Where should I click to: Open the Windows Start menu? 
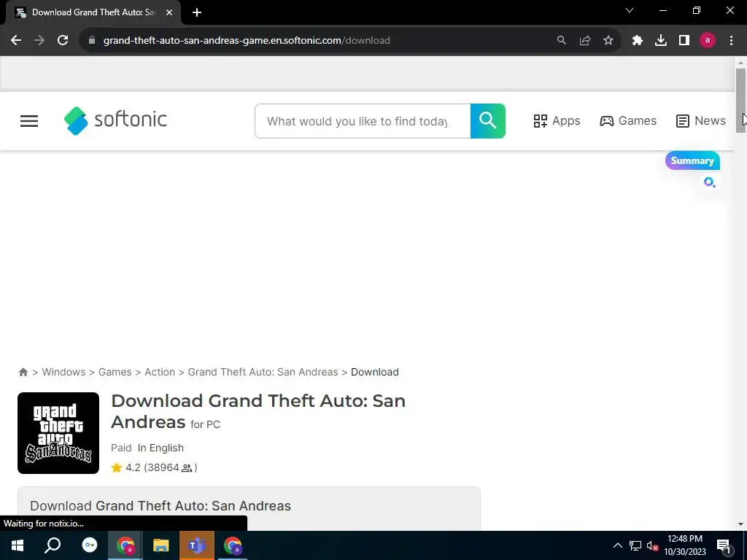(x=18, y=545)
